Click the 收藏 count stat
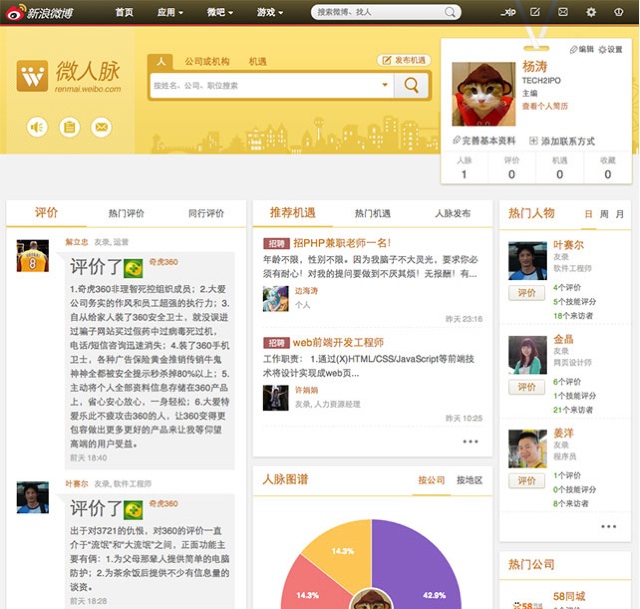The image size is (640, 609). (607, 168)
